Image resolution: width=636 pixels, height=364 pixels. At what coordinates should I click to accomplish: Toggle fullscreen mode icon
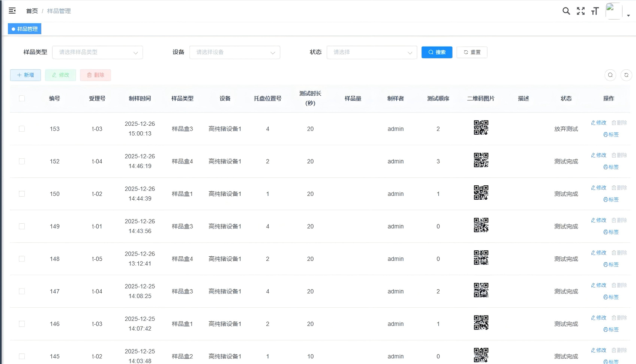tap(580, 11)
